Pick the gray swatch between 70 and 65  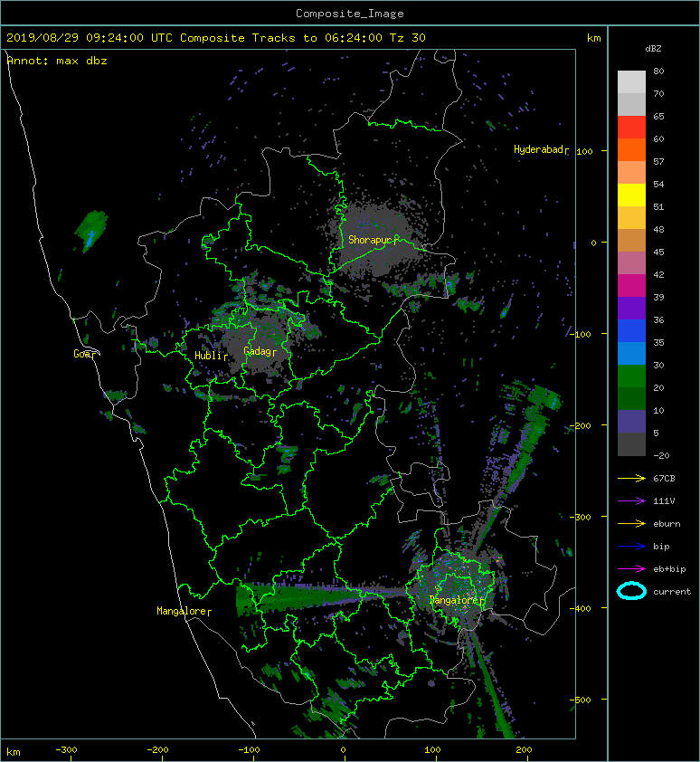[x=631, y=104]
